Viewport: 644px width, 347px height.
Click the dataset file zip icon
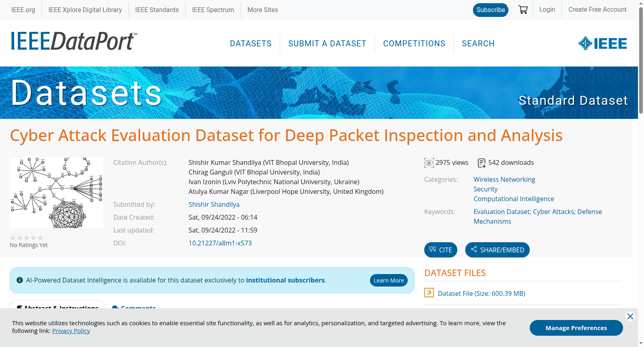tap(429, 293)
